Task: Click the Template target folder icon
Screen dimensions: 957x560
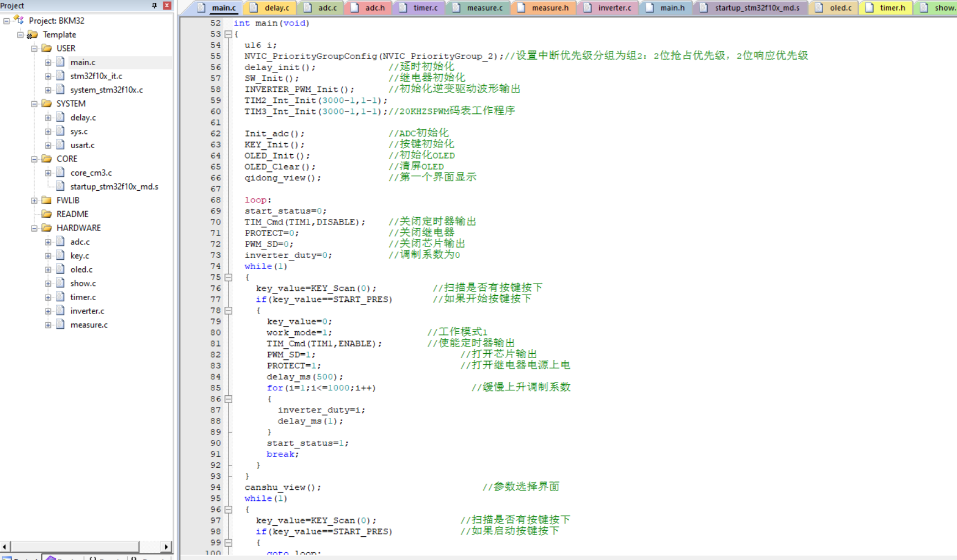Action: [33, 34]
